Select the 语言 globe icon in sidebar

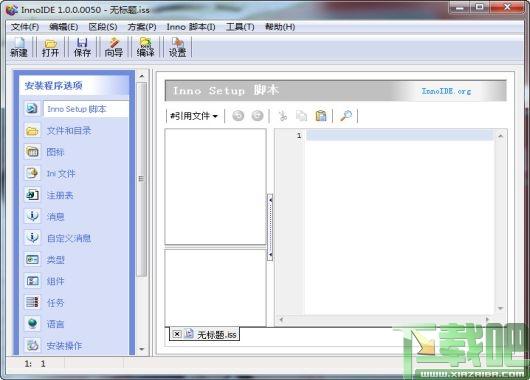[32, 324]
